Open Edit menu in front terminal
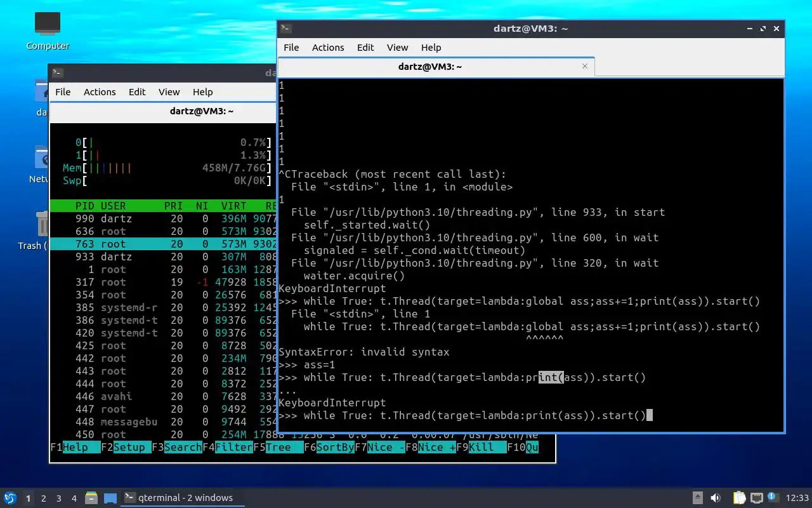Screen dimensions: 812x508 (365, 48)
